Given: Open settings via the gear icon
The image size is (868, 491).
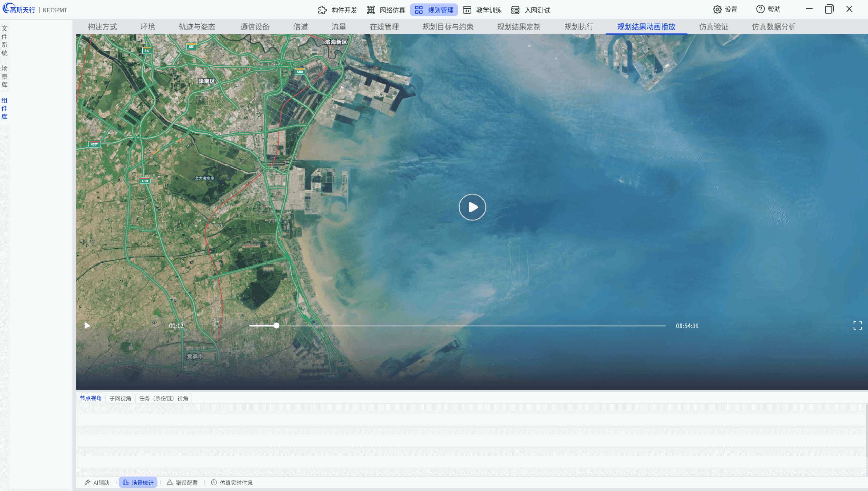Looking at the screenshot, I should tap(717, 9).
